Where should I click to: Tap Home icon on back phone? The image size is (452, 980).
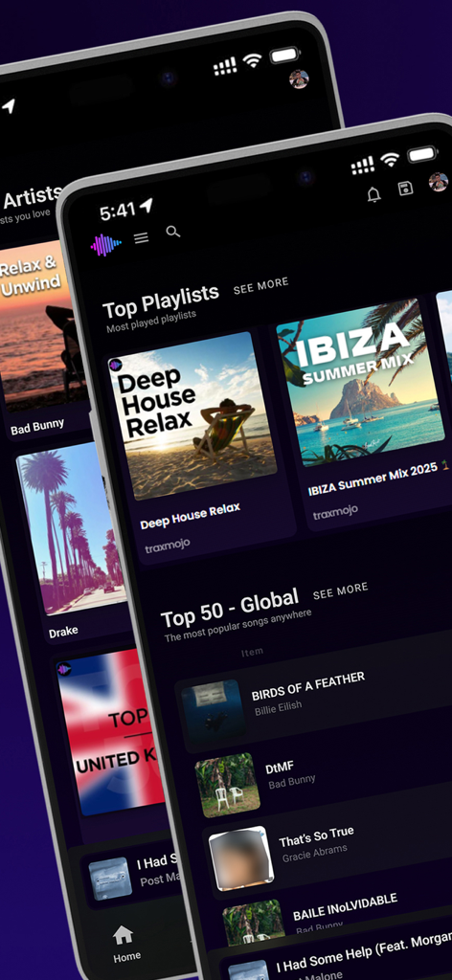coord(123,936)
